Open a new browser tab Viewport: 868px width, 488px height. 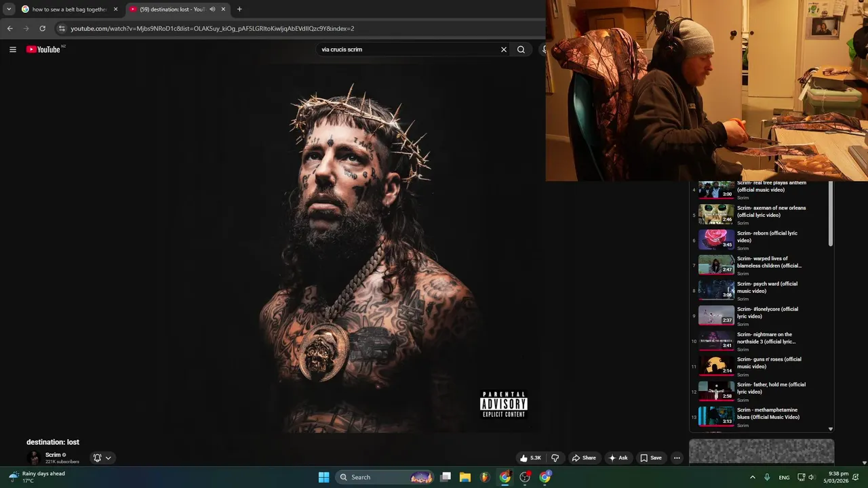click(x=239, y=9)
